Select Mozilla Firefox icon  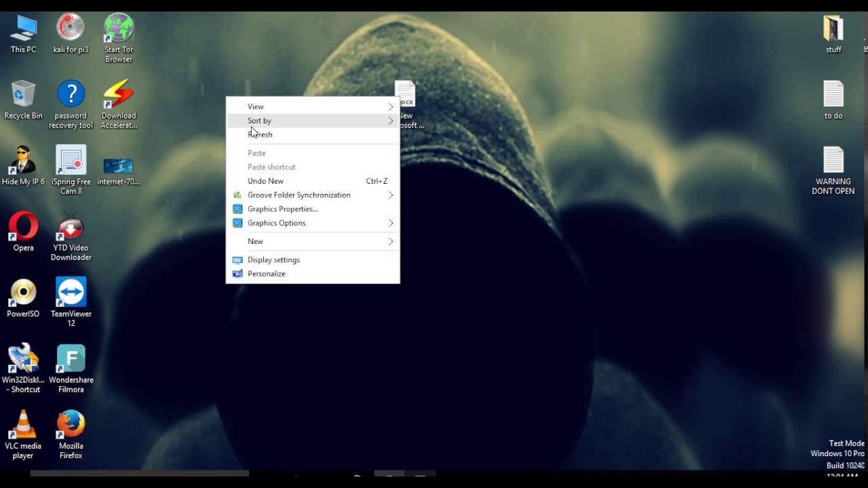(71, 435)
